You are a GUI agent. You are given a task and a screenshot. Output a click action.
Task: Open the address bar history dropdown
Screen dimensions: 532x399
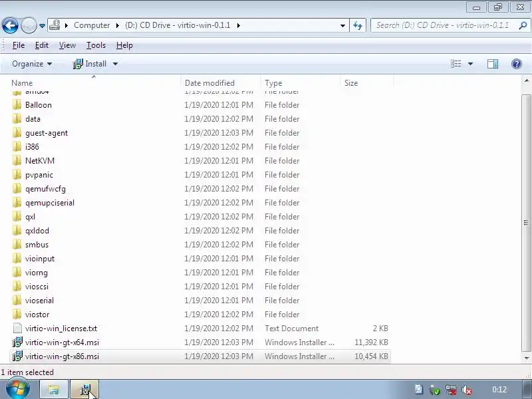[x=342, y=25]
